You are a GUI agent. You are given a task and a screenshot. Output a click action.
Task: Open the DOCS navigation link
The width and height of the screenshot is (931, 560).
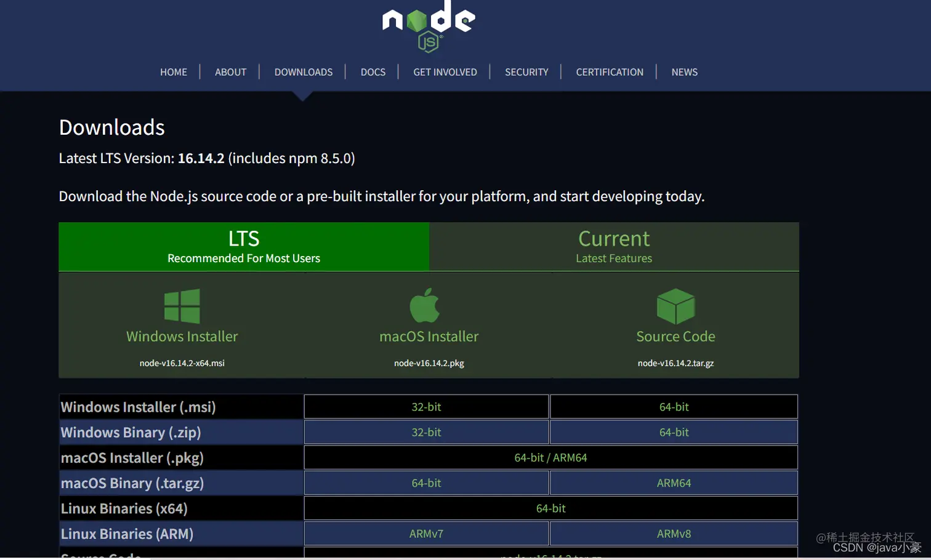tap(373, 72)
